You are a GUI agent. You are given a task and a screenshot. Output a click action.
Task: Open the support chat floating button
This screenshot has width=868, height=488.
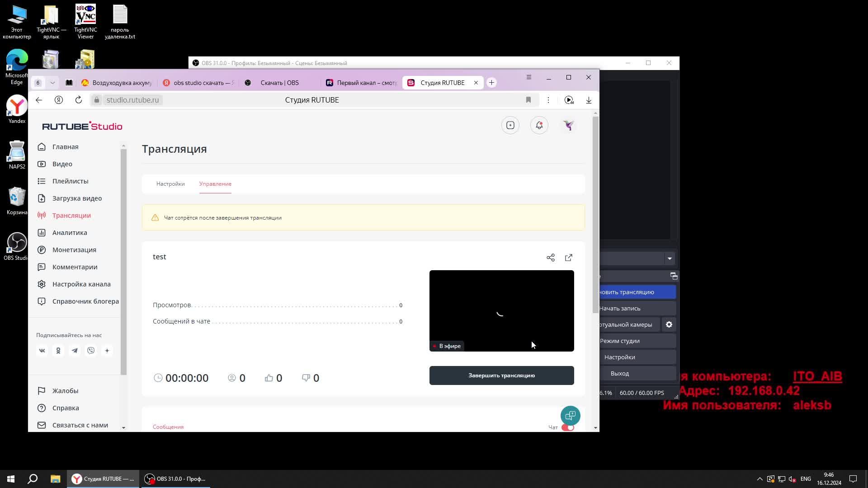click(570, 415)
